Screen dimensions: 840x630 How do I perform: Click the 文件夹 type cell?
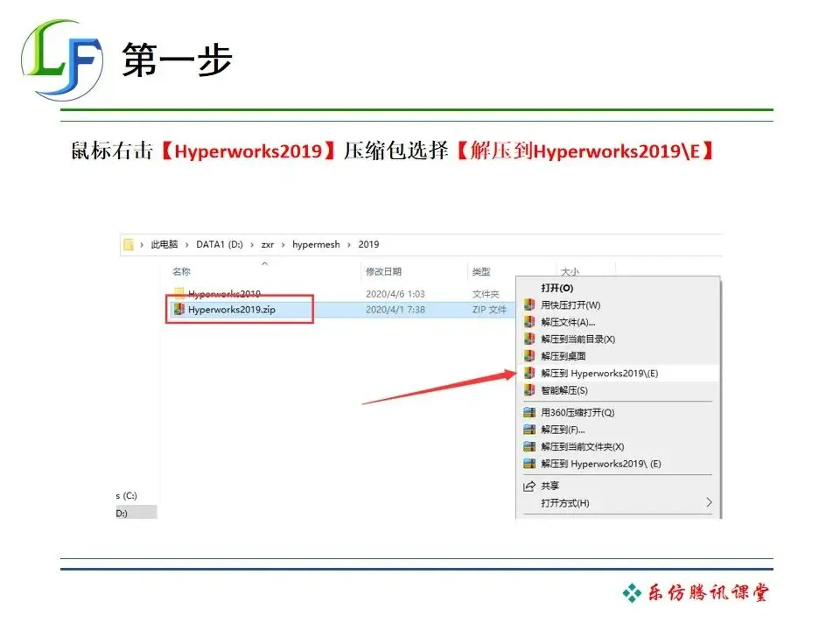coord(486,294)
